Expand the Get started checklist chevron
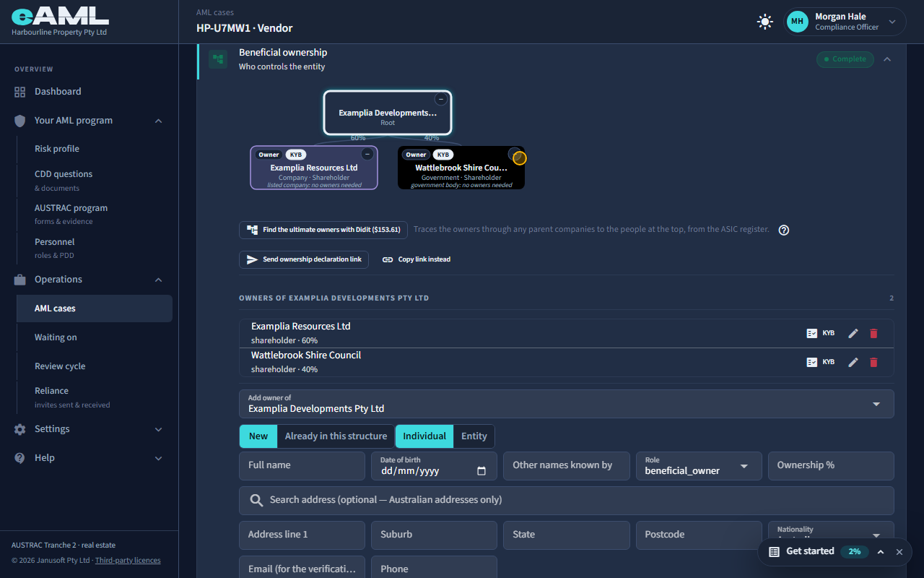The width and height of the screenshot is (924, 578). (881, 552)
